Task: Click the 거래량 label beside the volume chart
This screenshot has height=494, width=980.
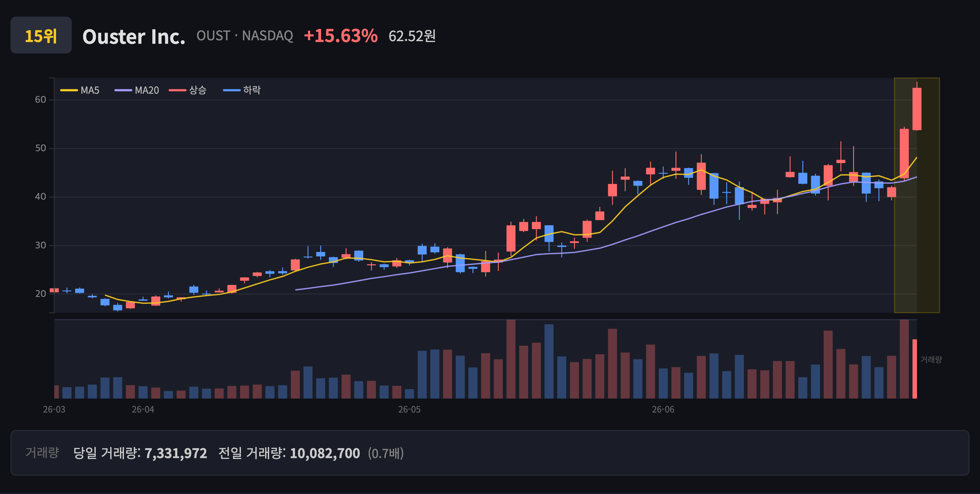Action: point(931,359)
